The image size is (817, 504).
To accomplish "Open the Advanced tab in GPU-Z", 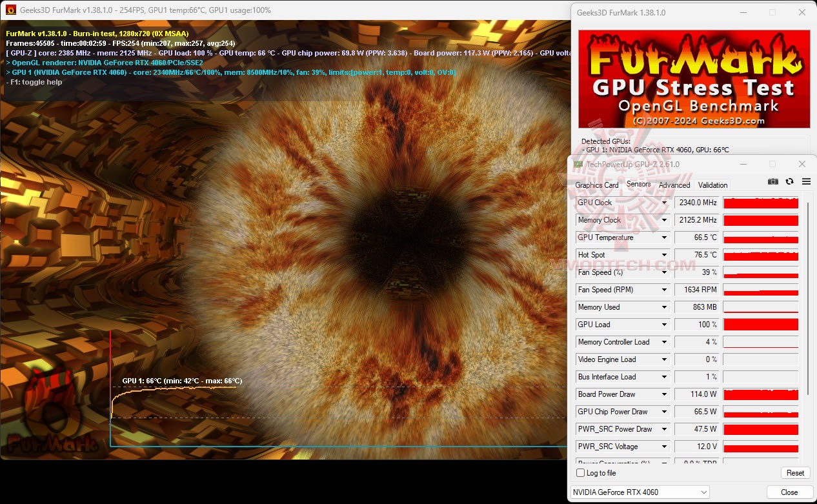I will tap(674, 185).
